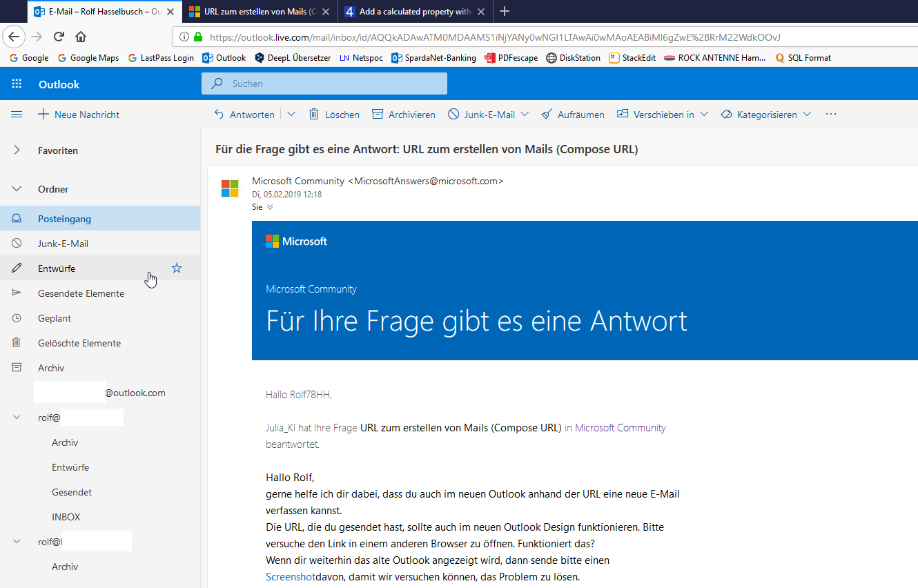Viewport: 918px width, 588px height.
Task: Click the Kategorisieren tag icon
Action: 726,115
